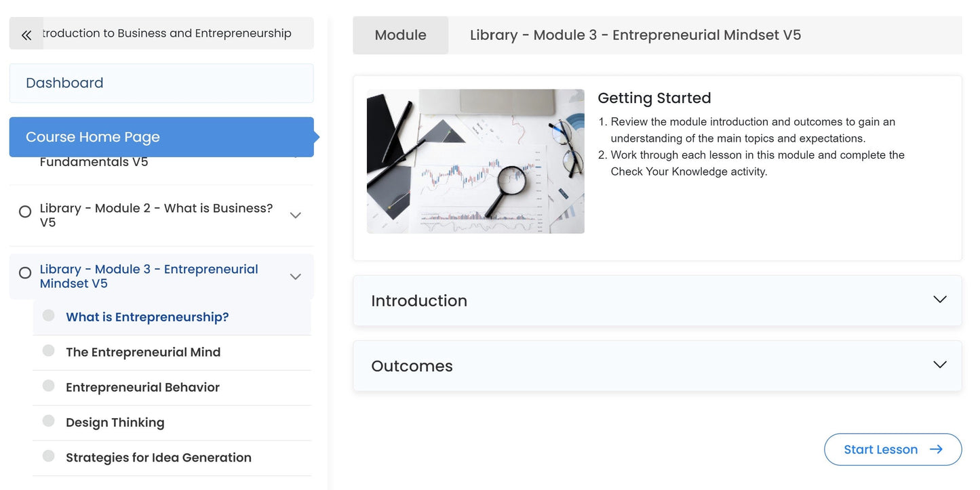Click the arrow icon inside Start Lesson button
This screenshot has width=980, height=490.
(x=936, y=449)
